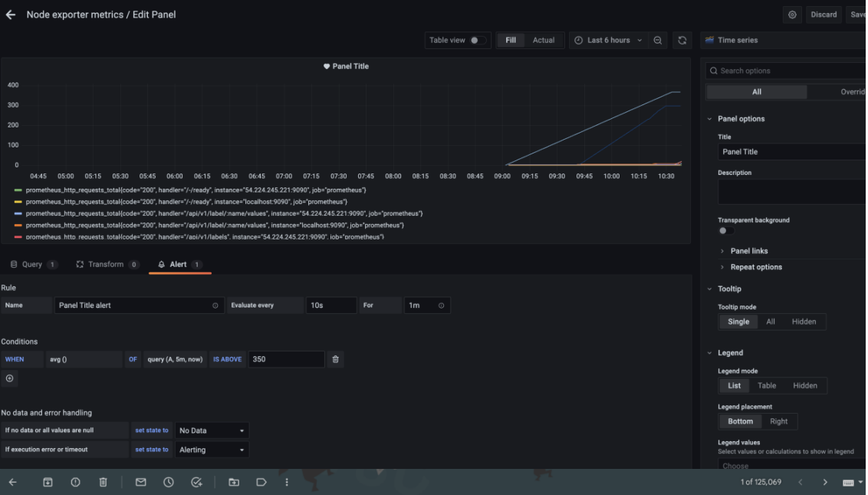Click the zoom out time range magnifier
This screenshot has width=868, height=495.
coord(658,40)
